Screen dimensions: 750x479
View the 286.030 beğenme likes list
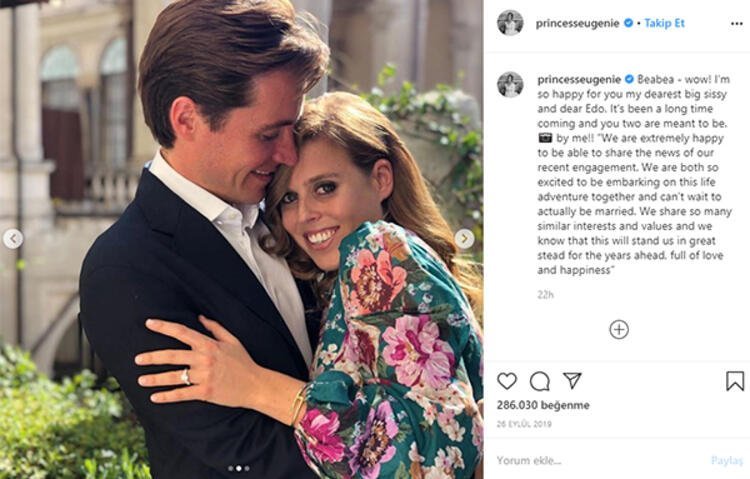point(543,405)
